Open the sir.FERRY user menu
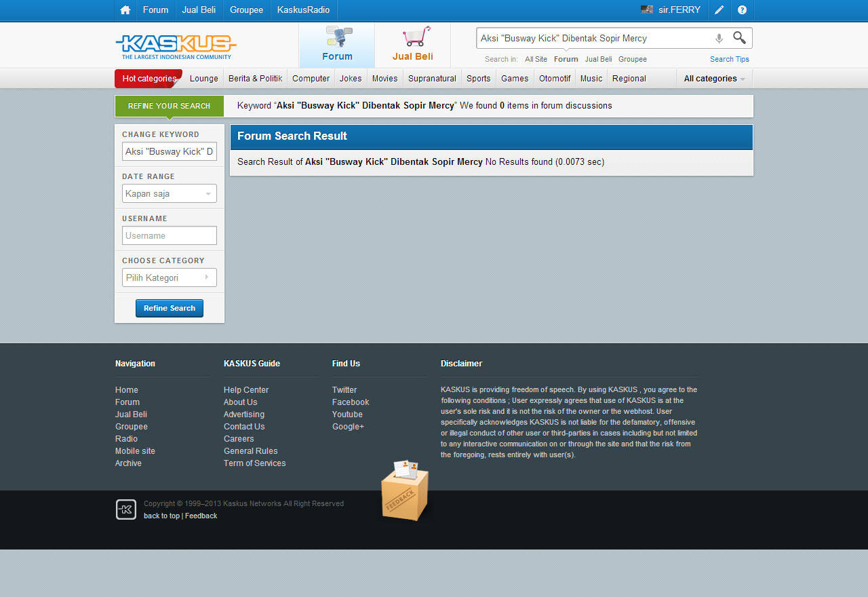Screen dimensions: 868x597 679,10
